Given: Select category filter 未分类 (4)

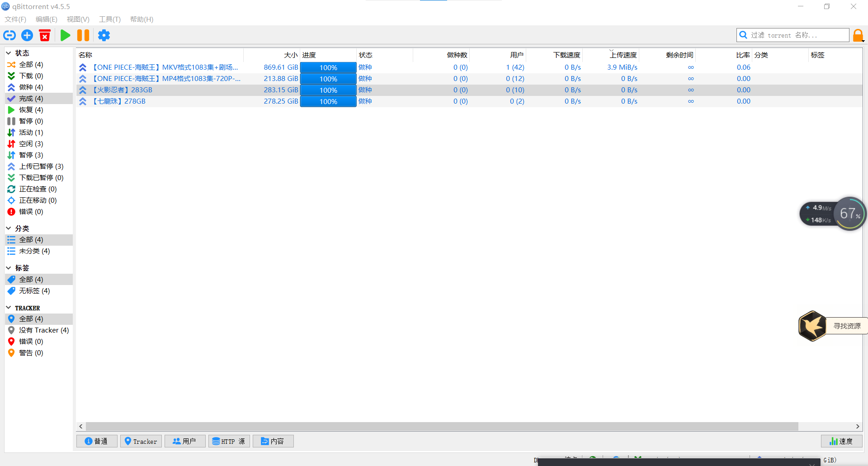Looking at the screenshot, I should click(x=39, y=251).
